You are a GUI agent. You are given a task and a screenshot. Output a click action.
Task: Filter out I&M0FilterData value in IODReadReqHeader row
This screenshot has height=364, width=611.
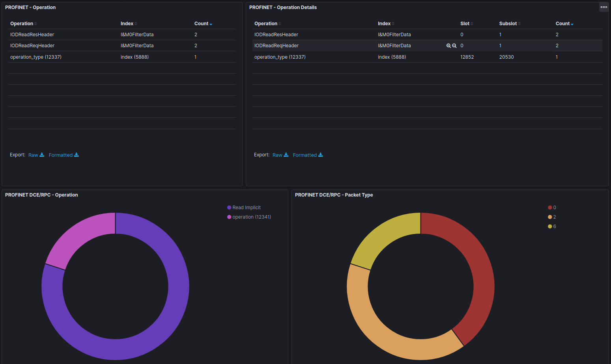point(454,46)
